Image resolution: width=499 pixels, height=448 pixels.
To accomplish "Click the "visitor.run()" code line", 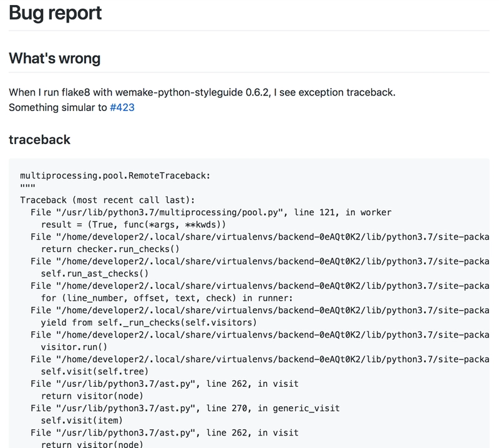I will 74,346.
